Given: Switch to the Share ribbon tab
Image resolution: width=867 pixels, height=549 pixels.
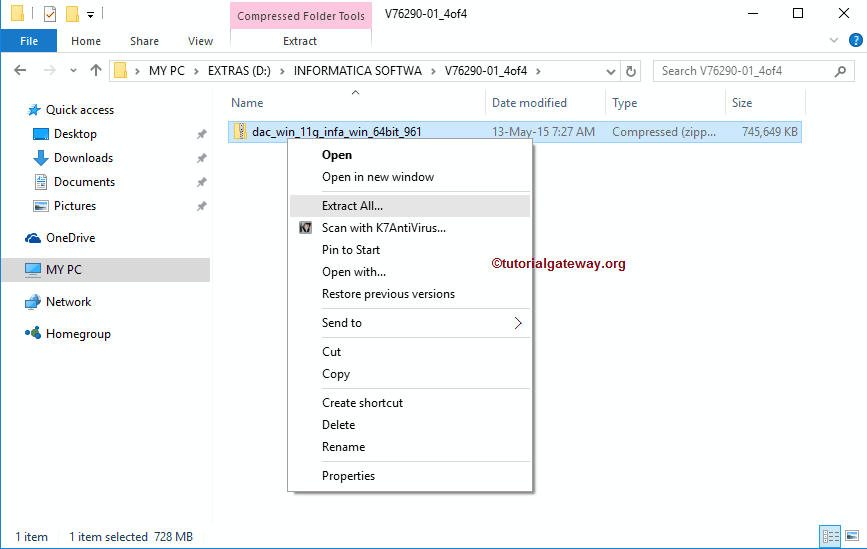Looking at the screenshot, I should point(144,41).
